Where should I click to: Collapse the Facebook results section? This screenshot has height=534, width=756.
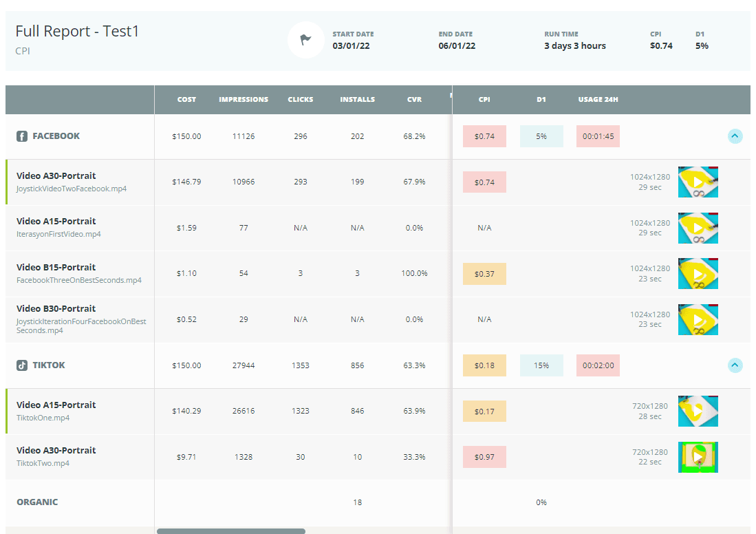click(735, 136)
